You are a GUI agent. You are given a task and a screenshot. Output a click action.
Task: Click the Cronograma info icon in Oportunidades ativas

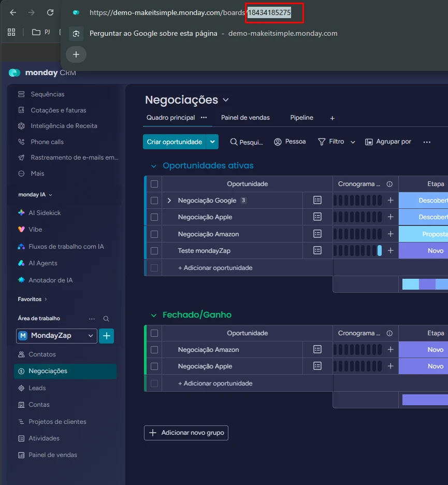click(389, 184)
